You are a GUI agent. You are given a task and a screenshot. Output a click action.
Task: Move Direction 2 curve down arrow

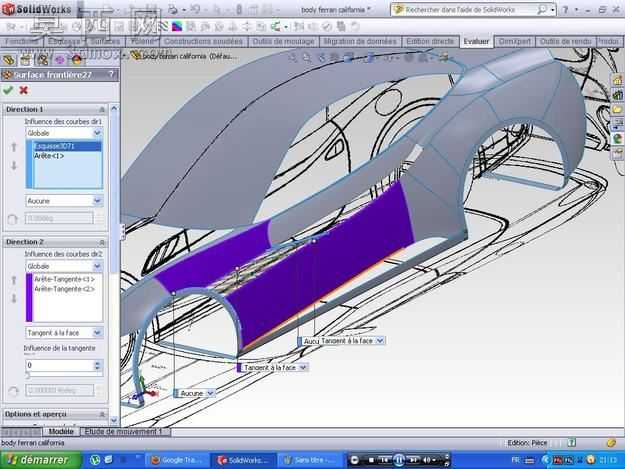coord(14,298)
